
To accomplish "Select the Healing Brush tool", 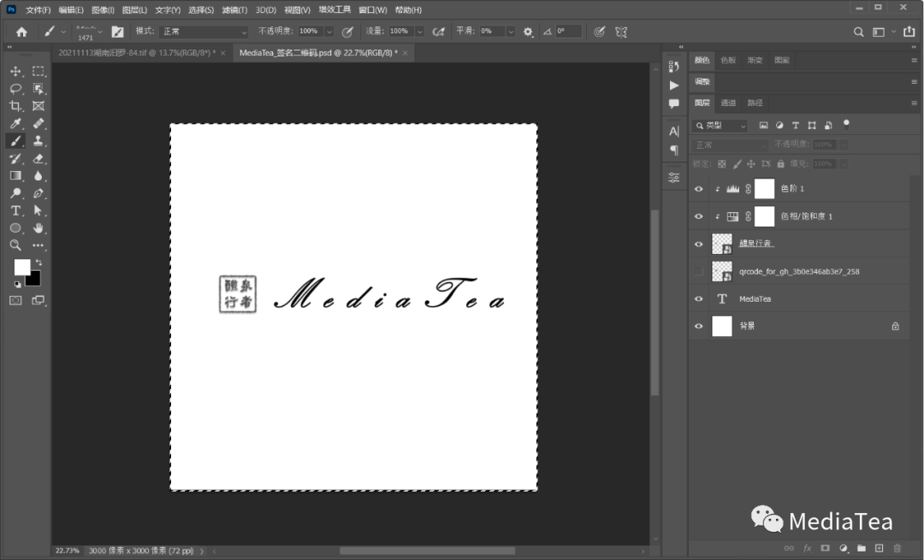I will tap(38, 124).
